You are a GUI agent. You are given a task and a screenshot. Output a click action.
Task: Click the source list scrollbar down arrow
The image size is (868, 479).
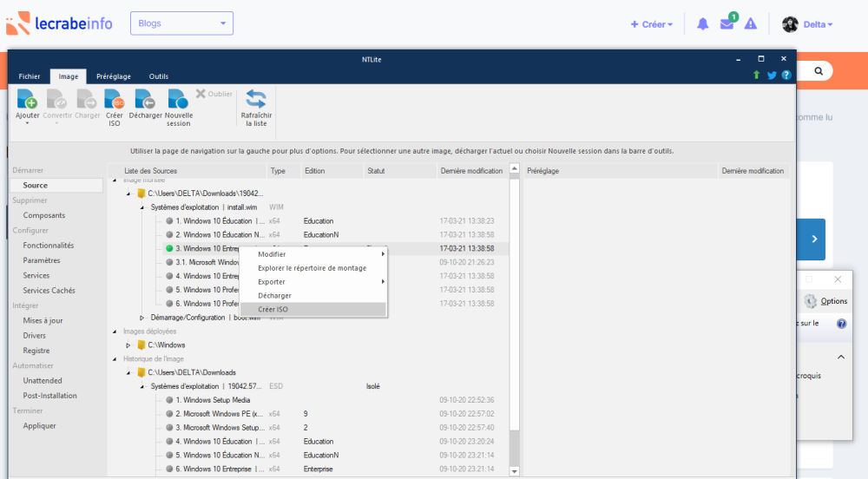(514, 470)
